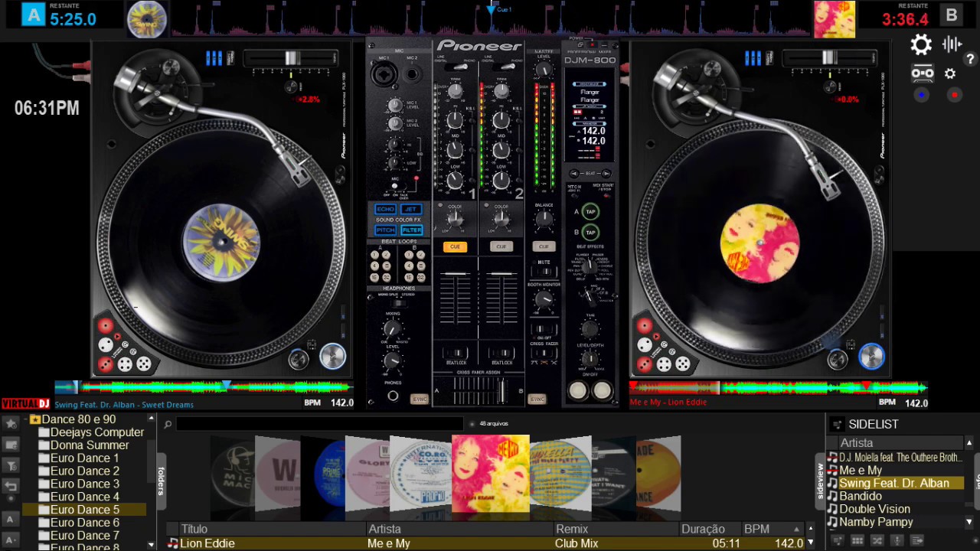Click the BPM column sort arrow

[796, 529]
